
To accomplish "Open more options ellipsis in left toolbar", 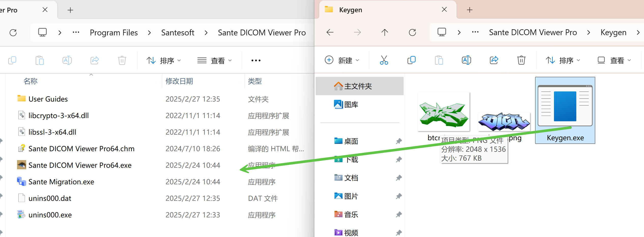I will (x=256, y=61).
